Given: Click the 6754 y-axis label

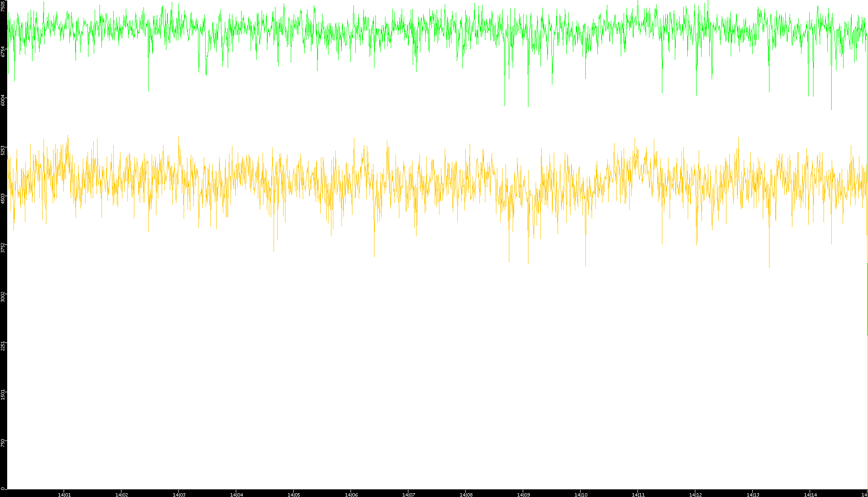Looking at the screenshot, I should click(3, 52).
